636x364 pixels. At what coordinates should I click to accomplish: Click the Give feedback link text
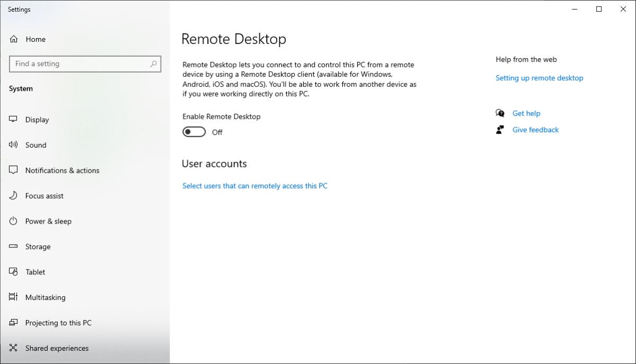(x=535, y=129)
